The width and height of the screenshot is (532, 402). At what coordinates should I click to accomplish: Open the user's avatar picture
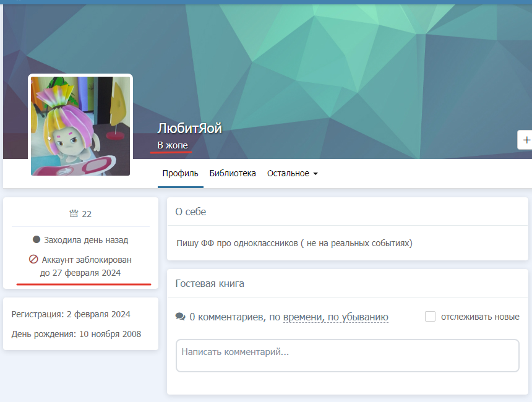80,126
